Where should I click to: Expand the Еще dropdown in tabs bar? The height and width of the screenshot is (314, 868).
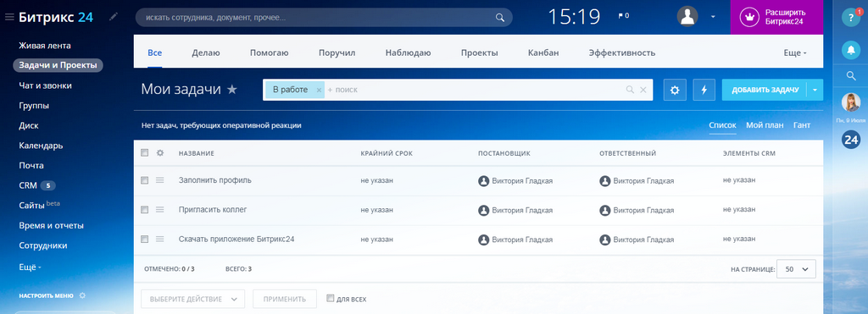coord(795,53)
